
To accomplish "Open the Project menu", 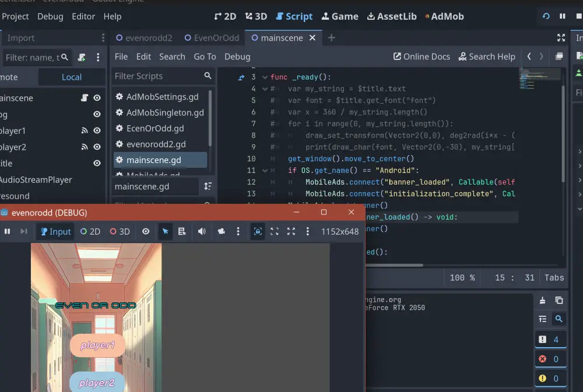I will [x=15, y=16].
